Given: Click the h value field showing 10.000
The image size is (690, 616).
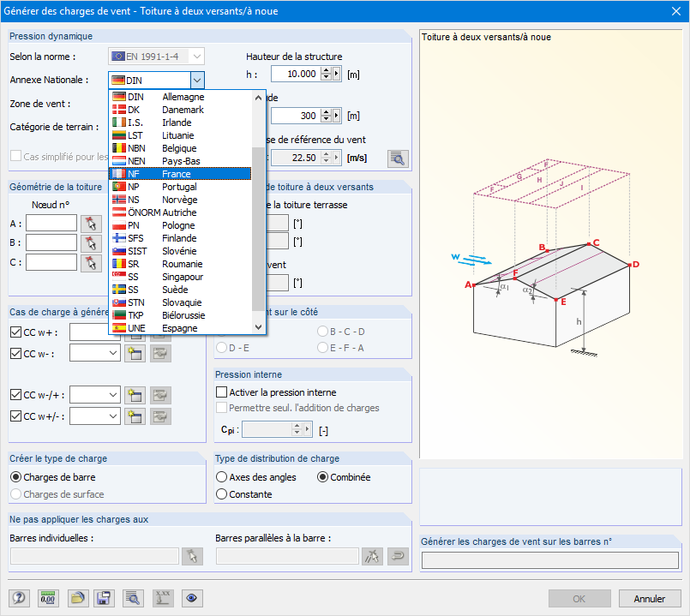Looking at the screenshot, I should (x=296, y=74).
